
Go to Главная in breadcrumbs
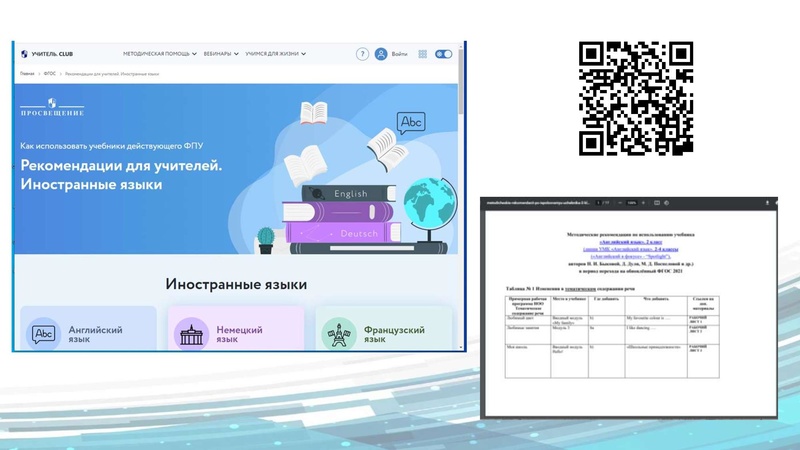(x=27, y=74)
